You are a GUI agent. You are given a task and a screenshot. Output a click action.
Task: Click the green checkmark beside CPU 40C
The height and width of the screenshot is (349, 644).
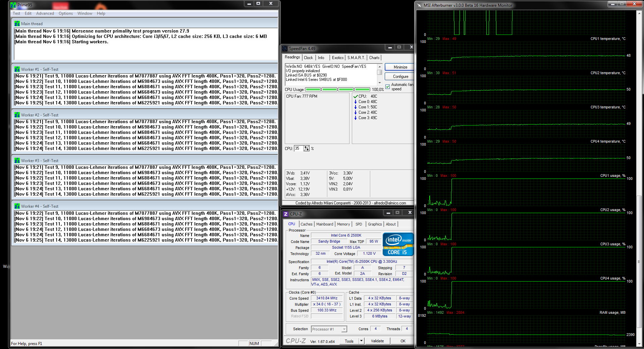pyautogui.click(x=356, y=96)
